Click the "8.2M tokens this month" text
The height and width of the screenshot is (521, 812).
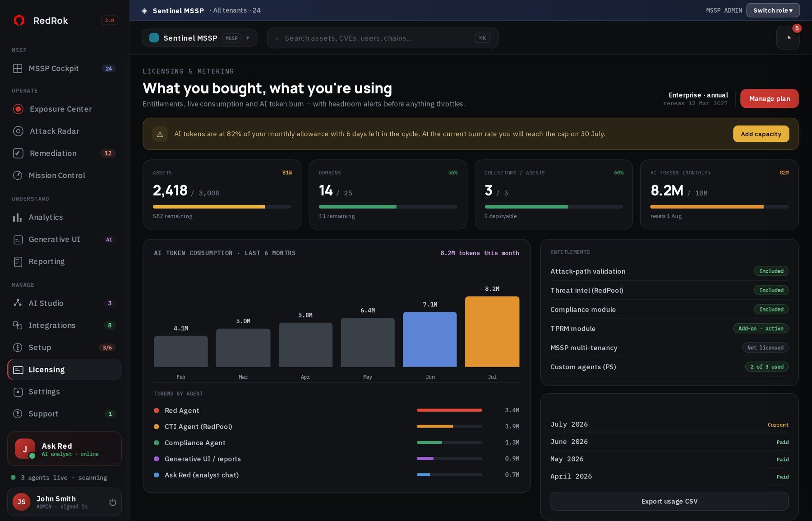coord(480,253)
